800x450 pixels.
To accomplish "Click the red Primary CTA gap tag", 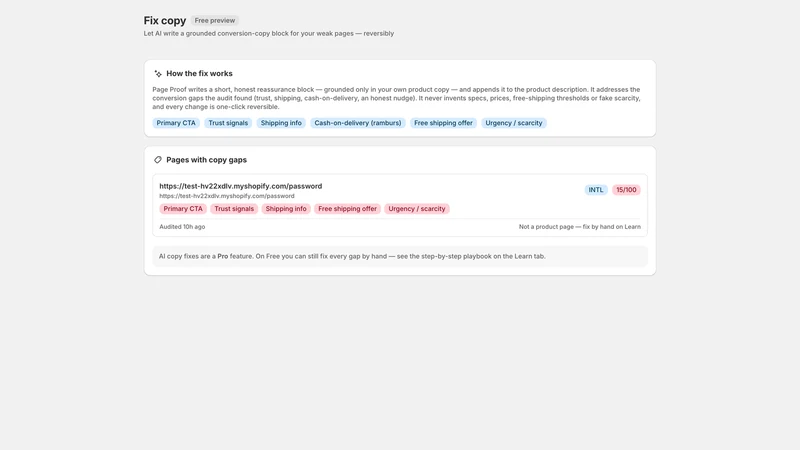I will (183, 209).
